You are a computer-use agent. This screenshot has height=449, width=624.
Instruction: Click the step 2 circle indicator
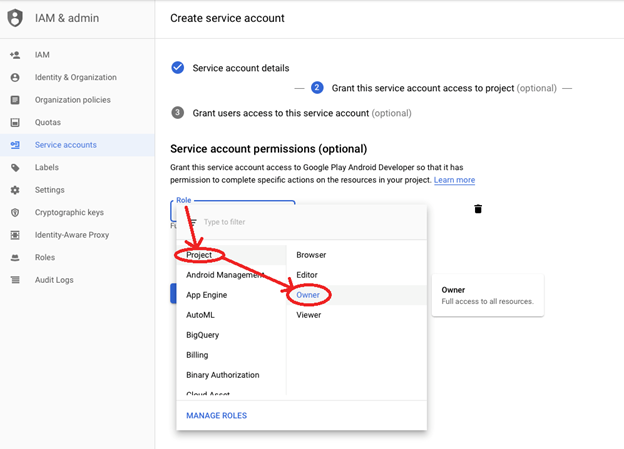click(x=317, y=88)
